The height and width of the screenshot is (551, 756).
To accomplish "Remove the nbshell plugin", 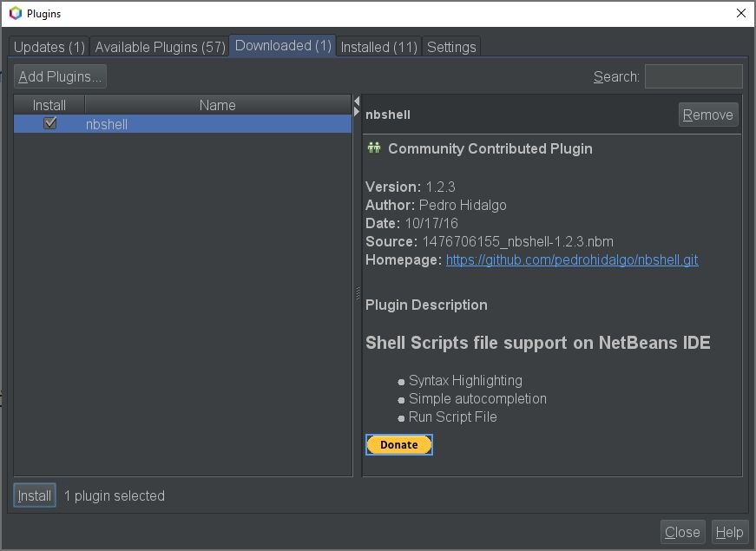I will (x=707, y=115).
